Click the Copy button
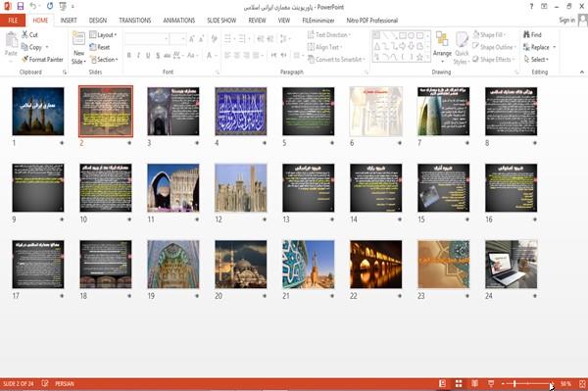The image size is (588, 391). (34, 47)
